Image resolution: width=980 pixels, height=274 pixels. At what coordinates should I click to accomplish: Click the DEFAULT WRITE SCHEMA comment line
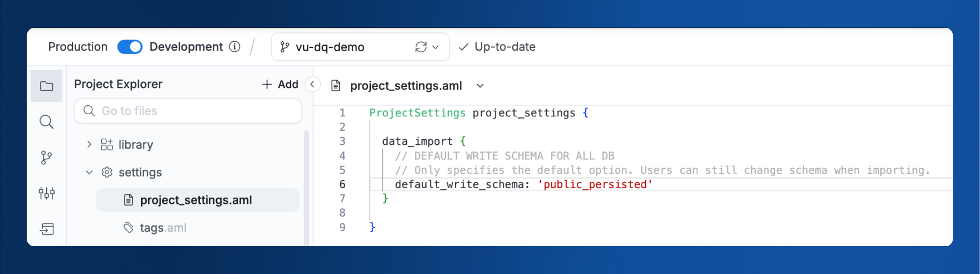point(504,156)
